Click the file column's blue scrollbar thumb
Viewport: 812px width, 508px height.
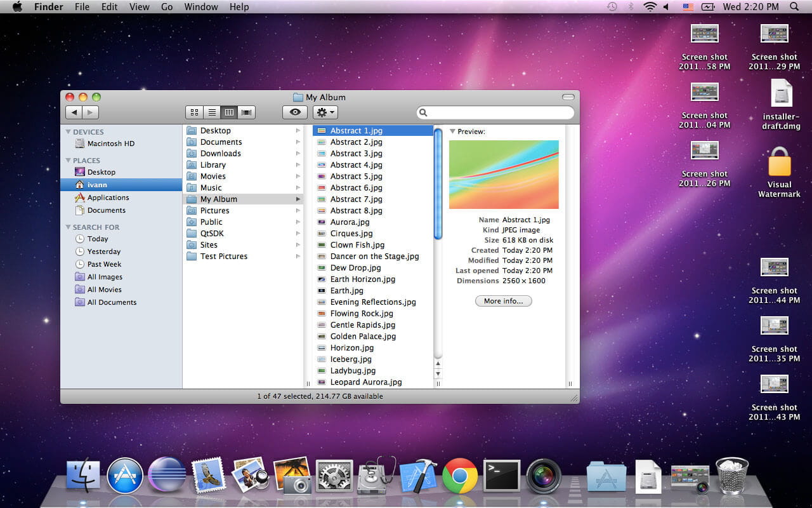(438, 184)
